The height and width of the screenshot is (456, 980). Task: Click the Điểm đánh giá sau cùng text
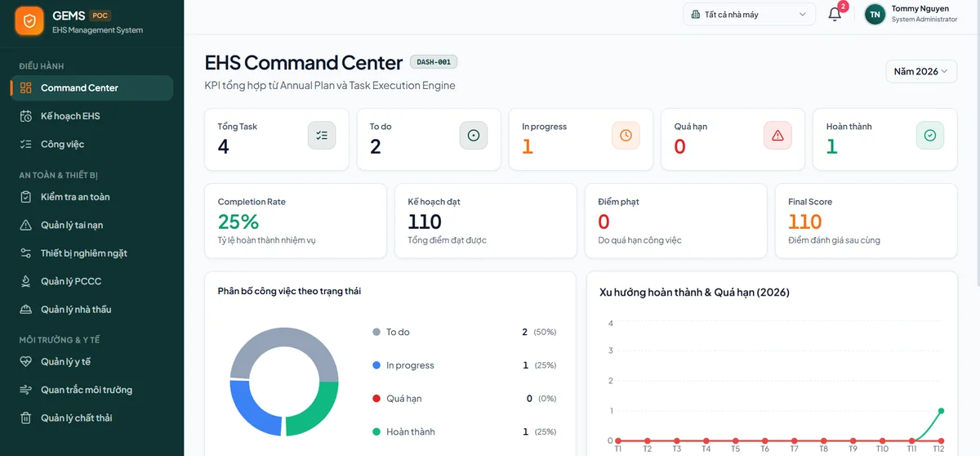834,240
